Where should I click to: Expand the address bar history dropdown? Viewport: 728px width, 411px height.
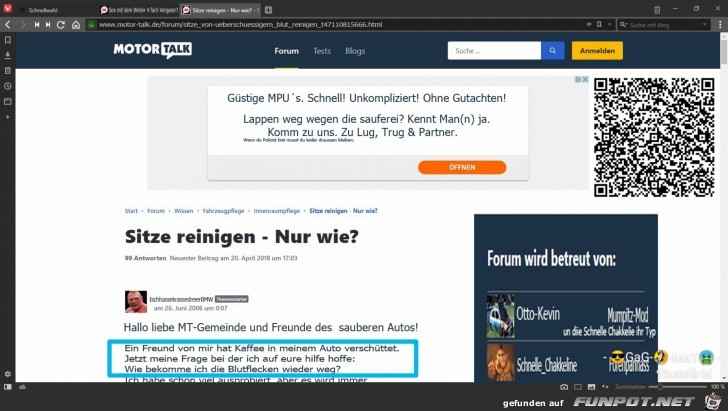[x=610, y=25]
